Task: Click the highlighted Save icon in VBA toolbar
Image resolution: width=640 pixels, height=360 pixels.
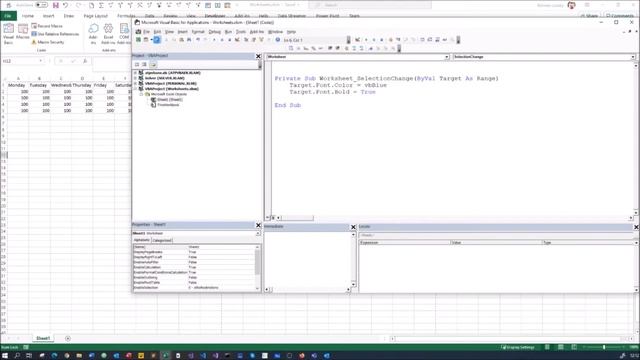Action: [x=157, y=40]
